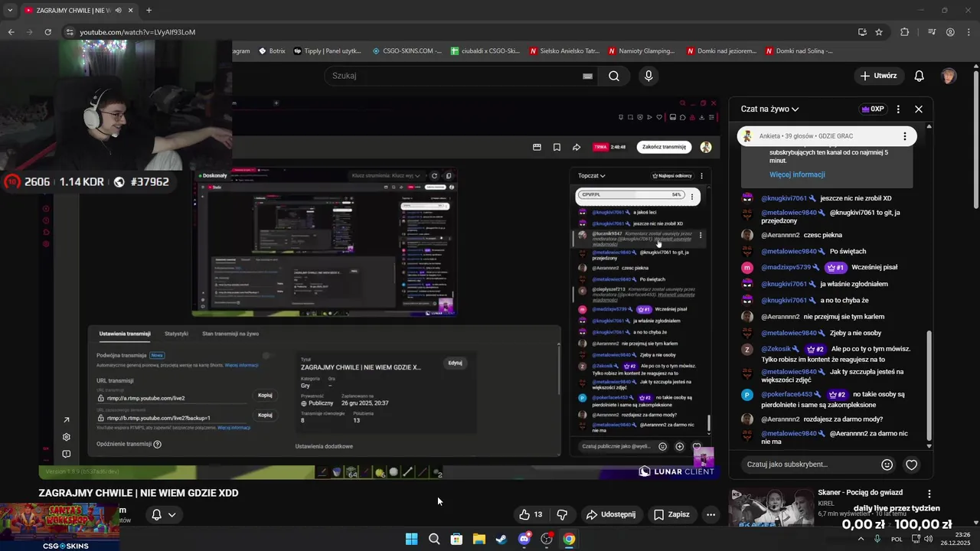Click the address bar URL field

[x=459, y=32]
